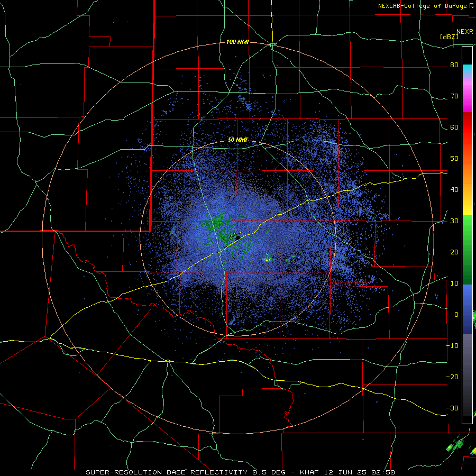Click the -10 value on dBZ scale
The height and width of the screenshot is (476, 476).
[452, 346]
